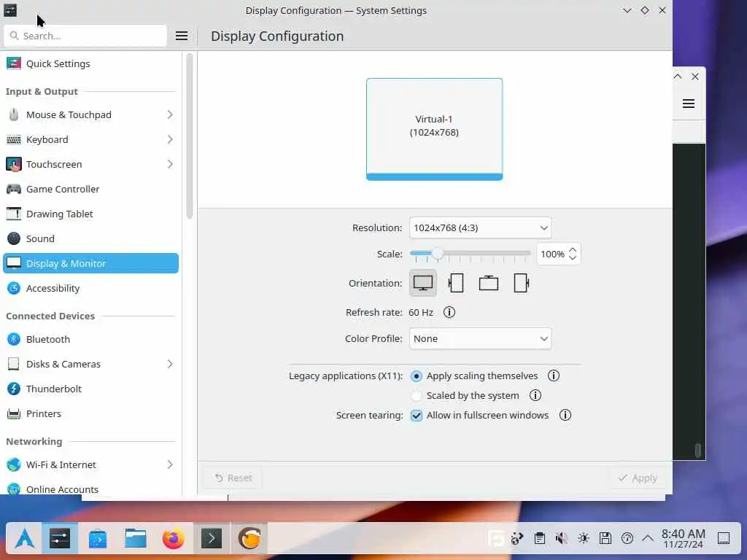Open disks and devices tray icon
Viewport: 747px width, 560px height.
(605, 539)
